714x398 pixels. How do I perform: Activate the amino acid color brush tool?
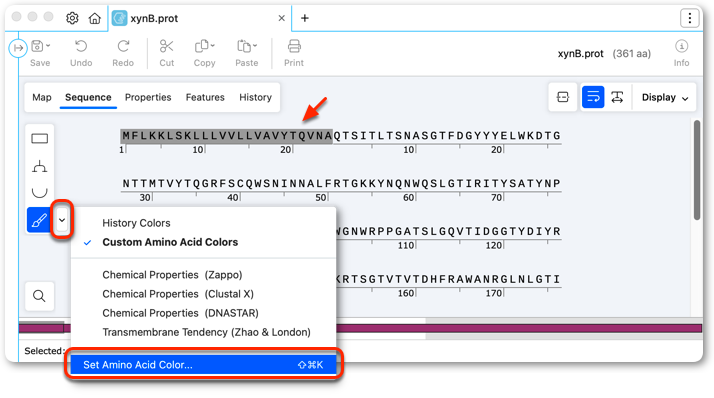tap(39, 220)
